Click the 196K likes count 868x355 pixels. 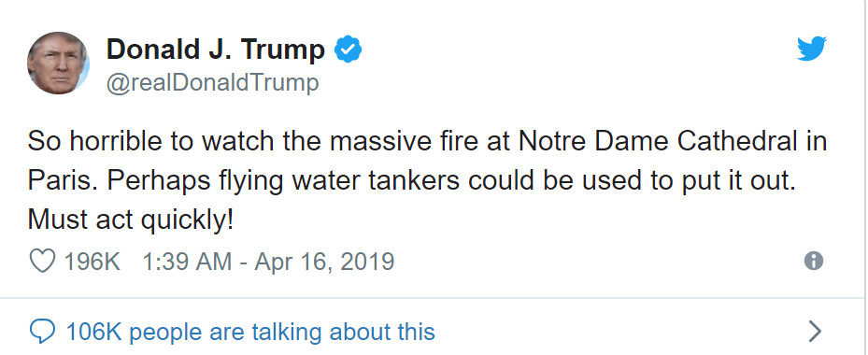tap(92, 262)
